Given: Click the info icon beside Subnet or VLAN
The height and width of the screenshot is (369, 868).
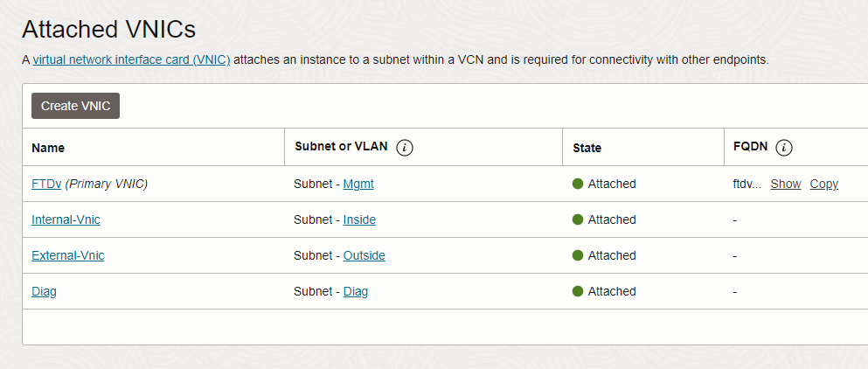Looking at the screenshot, I should point(404,148).
